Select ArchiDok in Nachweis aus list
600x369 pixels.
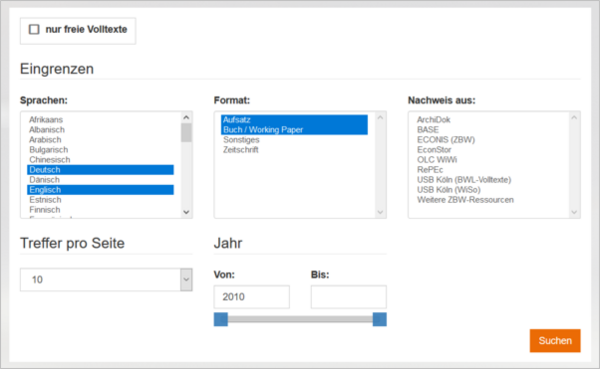(x=488, y=120)
